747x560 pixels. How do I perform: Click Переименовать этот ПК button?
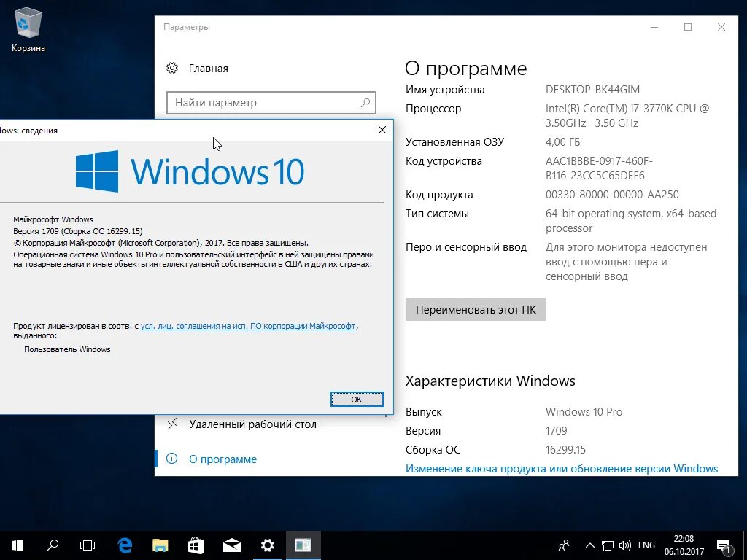(x=476, y=309)
